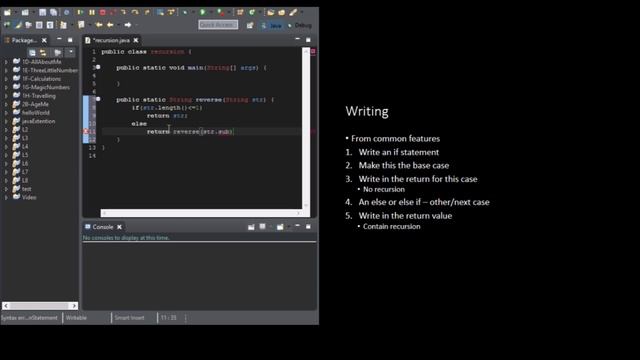The width and height of the screenshot is (640, 360).
Task: Expand the javaExtention project
Action: [6, 121]
